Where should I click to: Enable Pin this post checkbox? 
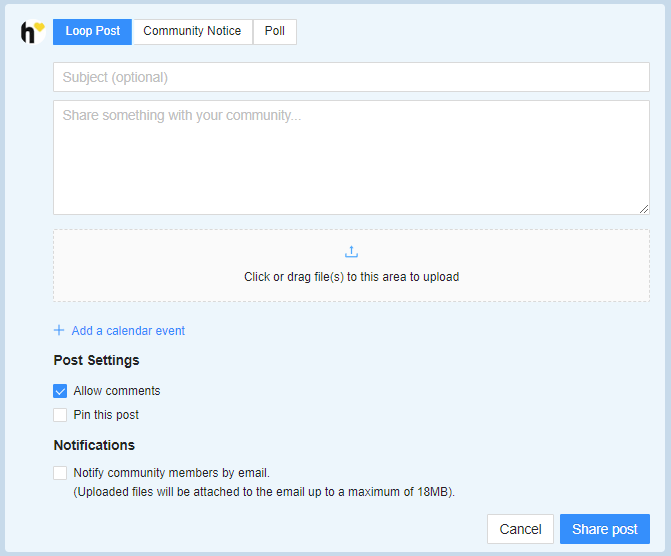tap(60, 415)
